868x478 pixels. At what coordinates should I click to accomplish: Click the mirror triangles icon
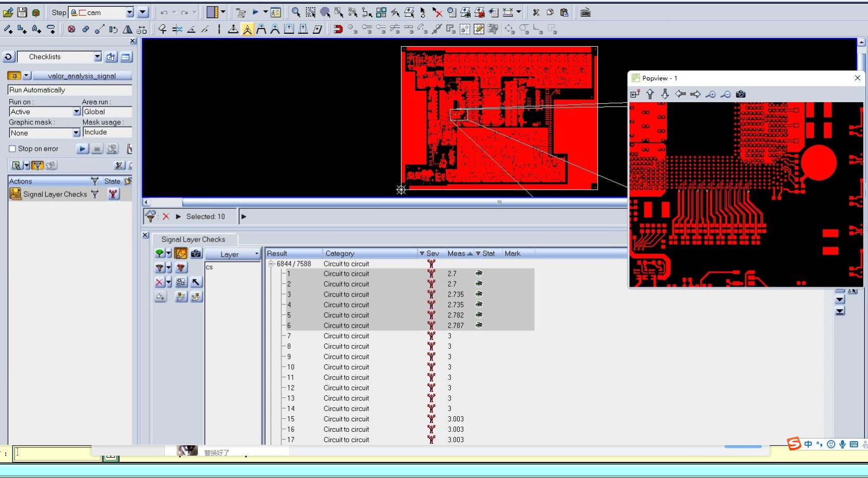[x=127, y=29]
